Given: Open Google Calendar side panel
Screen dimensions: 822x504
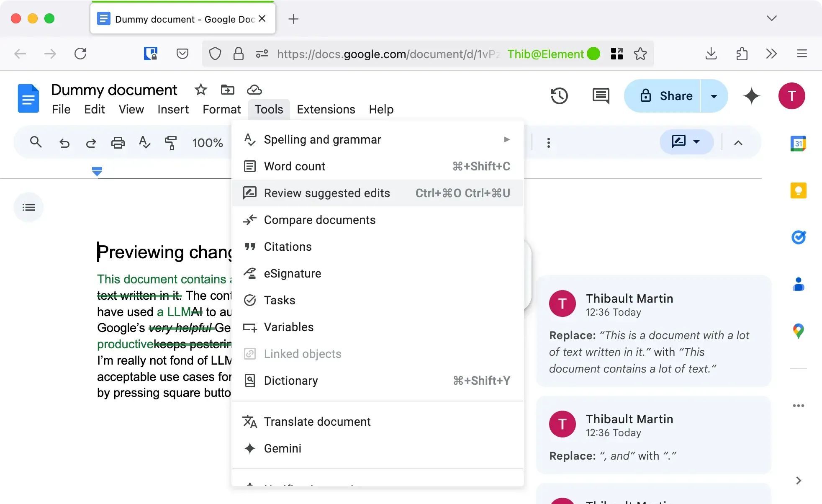Looking at the screenshot, I should (799, 143).
